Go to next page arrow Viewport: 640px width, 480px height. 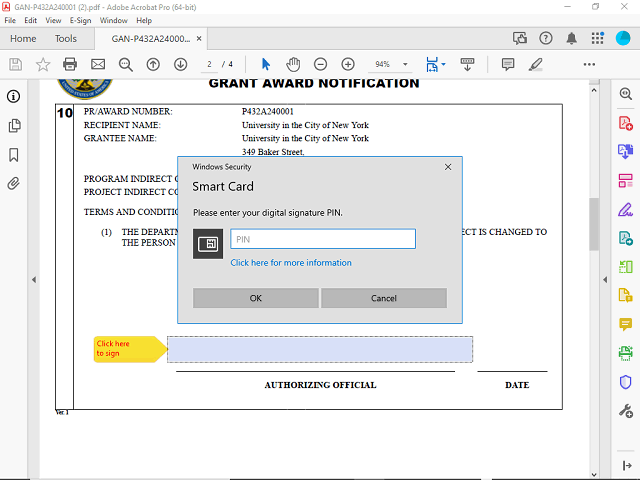[x=180, y=64]
